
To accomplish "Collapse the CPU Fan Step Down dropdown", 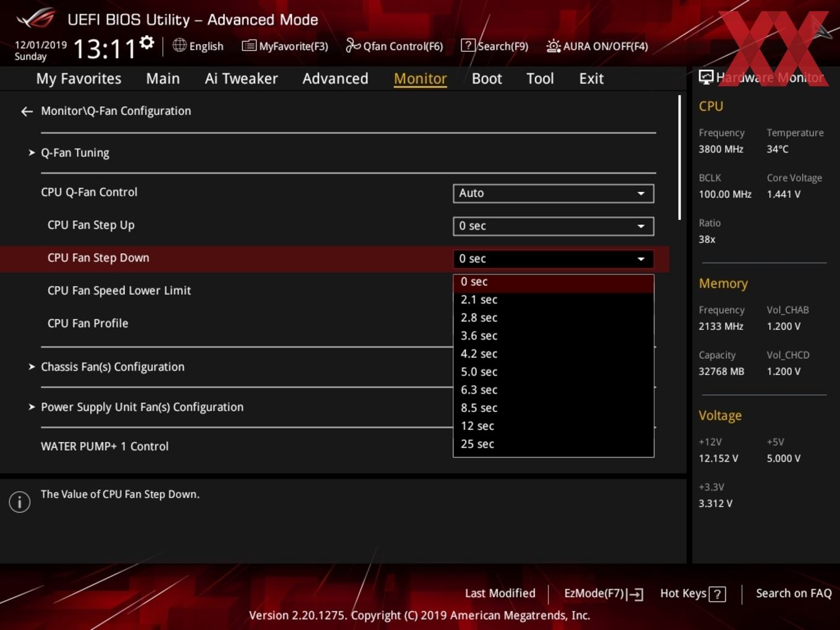I will [553, 259].
